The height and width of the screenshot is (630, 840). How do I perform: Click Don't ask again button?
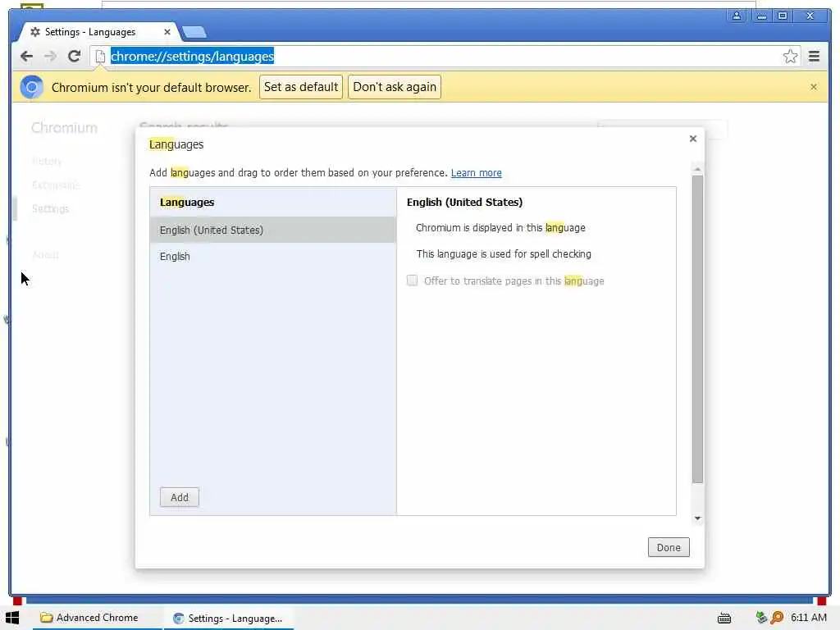[395, 87]
